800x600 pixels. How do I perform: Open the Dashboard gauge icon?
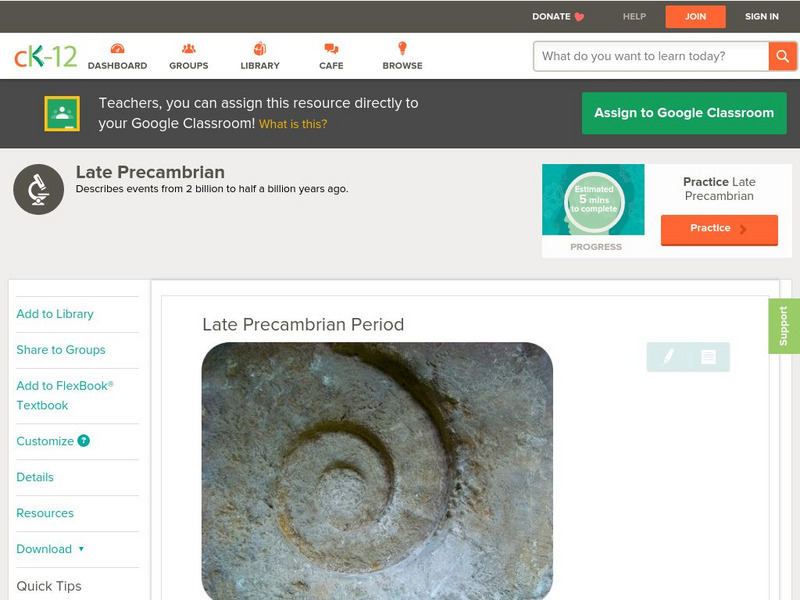117,49
